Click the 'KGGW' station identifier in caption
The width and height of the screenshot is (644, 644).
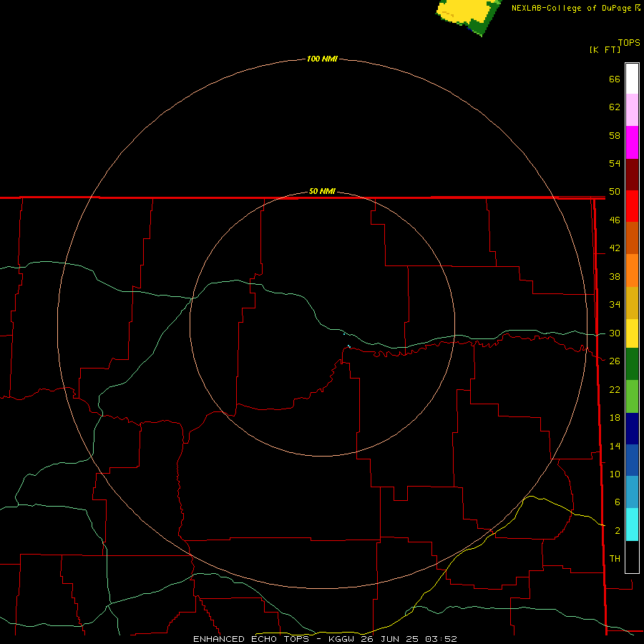click(x=342, y=639)
